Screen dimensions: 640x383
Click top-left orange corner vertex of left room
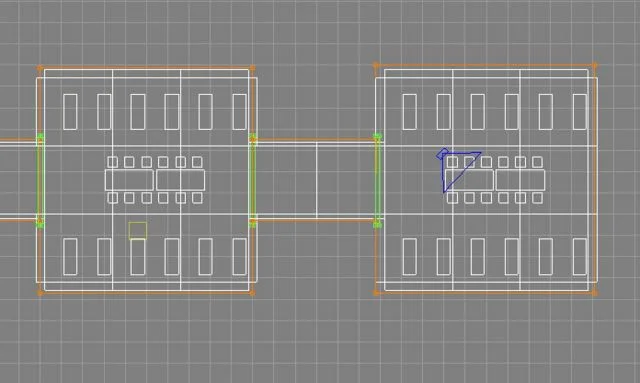[x=40, y=68]
